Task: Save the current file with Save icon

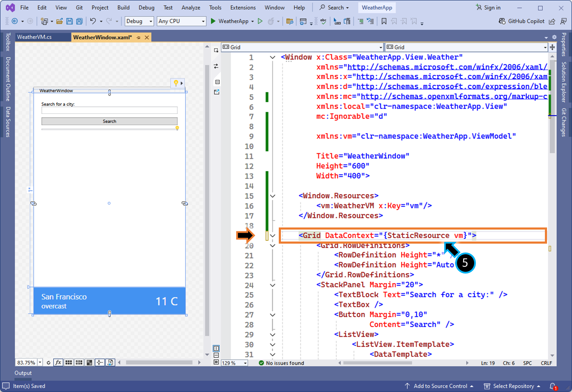Action: (x=69, y=21)
